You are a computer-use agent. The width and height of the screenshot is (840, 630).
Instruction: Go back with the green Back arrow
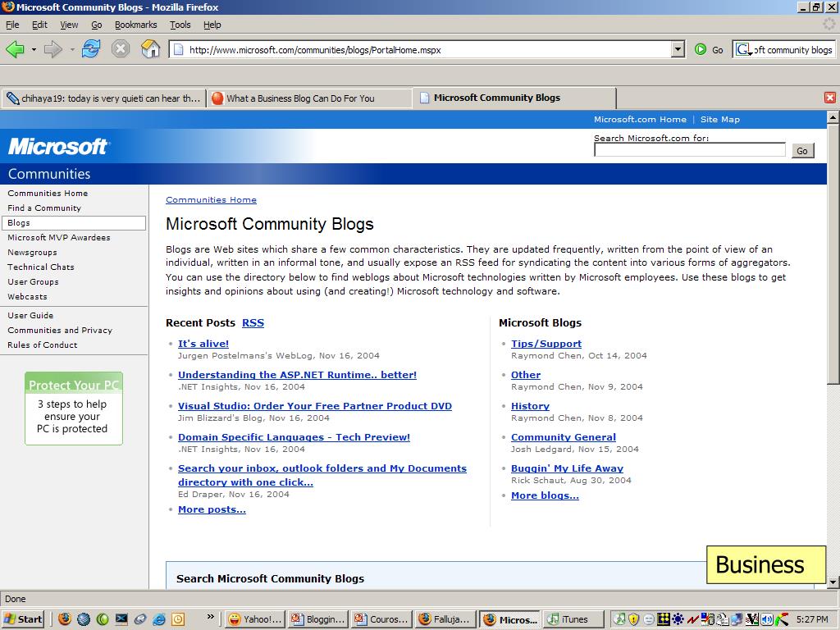(x=15, y=50)
